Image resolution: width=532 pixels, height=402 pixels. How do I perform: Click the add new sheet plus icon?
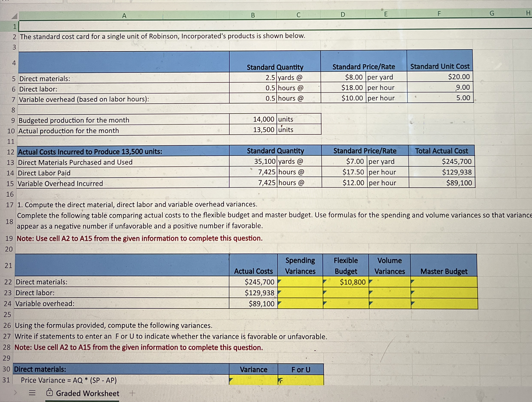132,393
